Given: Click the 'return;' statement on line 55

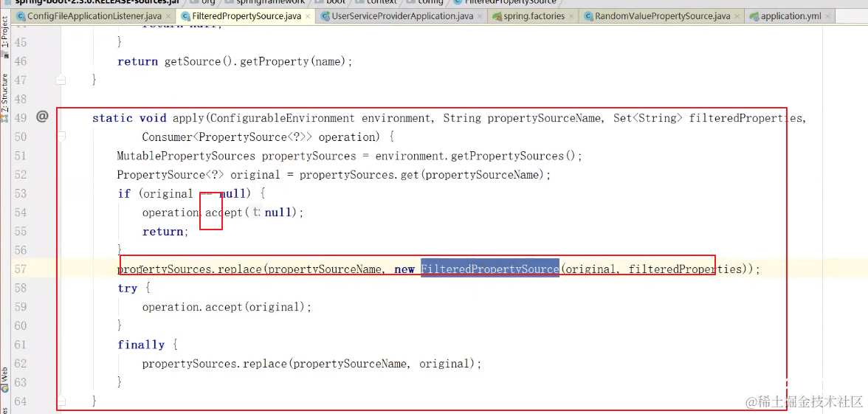Looking at the screenshot, I should tap(165, 232).
